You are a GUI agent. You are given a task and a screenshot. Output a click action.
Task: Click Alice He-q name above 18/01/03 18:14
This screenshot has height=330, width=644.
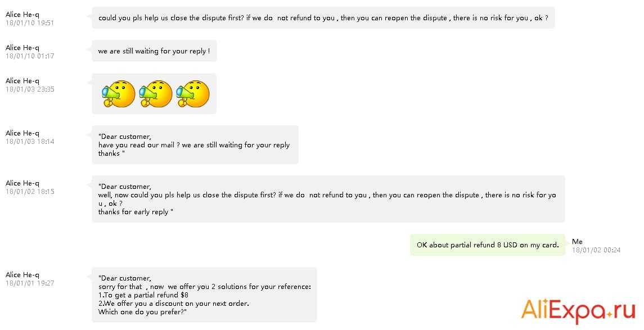pos(22,133)
